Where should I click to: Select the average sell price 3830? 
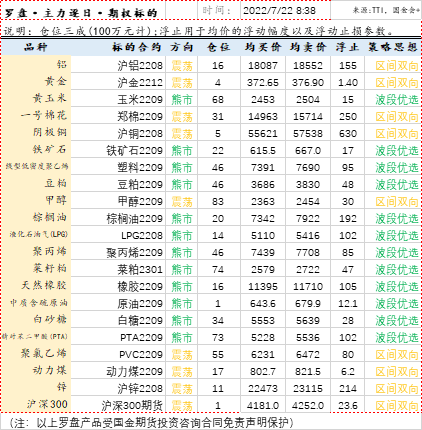point(308,185)
